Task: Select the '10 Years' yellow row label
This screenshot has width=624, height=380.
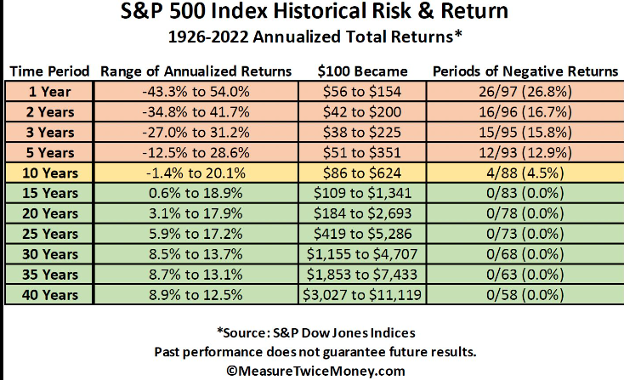Action: coord(49,173)
